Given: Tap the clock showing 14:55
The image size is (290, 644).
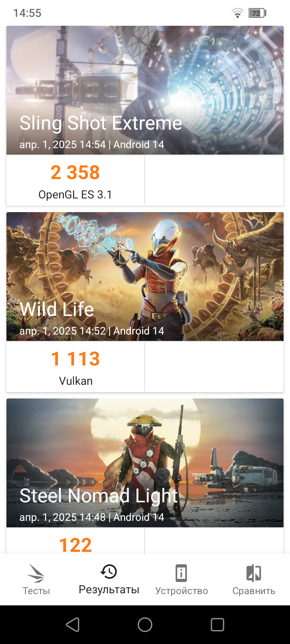Looking at the screenshot, I should pos(27,13).
